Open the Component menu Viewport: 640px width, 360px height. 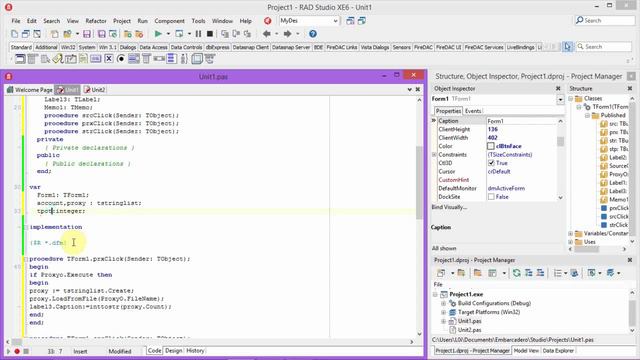169,21
